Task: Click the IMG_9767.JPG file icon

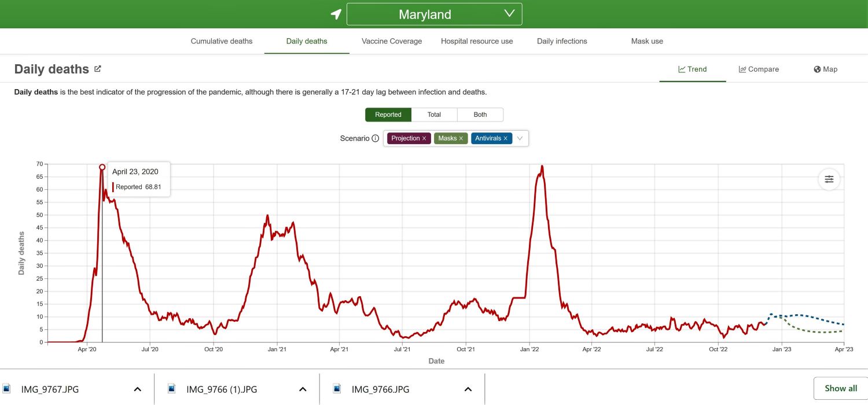Action: [8, 389]
